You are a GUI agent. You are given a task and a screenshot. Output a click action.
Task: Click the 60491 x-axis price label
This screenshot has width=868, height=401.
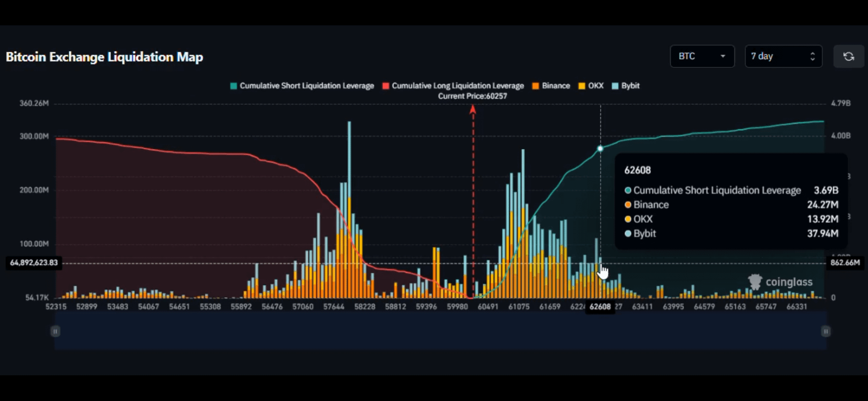[x=488, y=307]
